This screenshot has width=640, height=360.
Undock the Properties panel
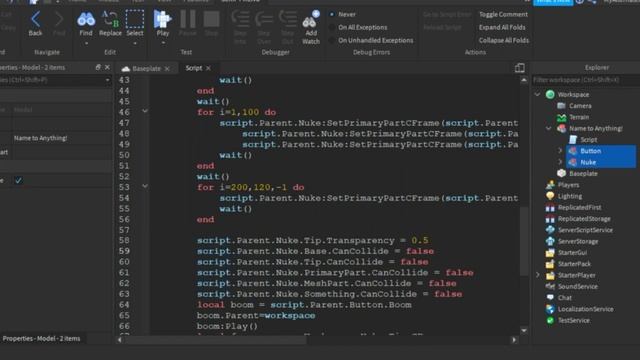98,67
